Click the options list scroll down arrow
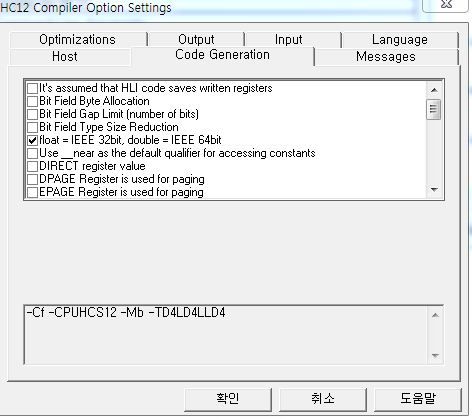Viewport: 472px width, 419px height. click(434, 190)
